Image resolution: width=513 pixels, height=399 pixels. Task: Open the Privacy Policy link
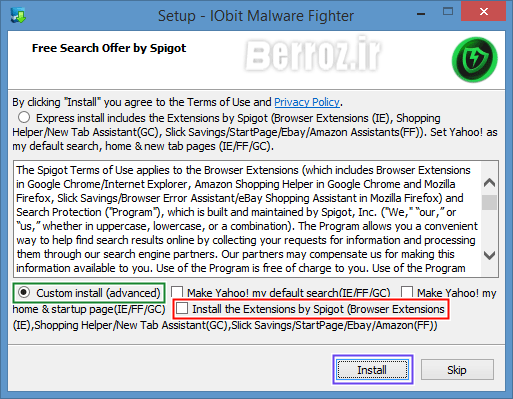(x=307, y=102)
